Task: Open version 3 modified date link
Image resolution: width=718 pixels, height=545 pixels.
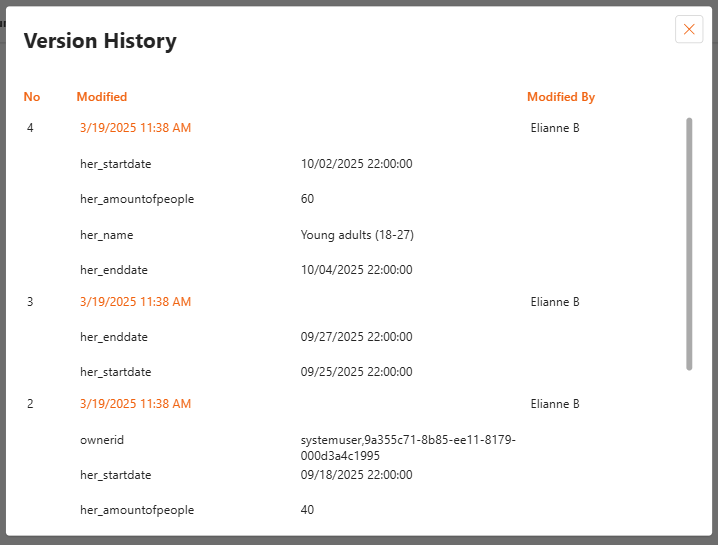Action: tap(135, 302)
